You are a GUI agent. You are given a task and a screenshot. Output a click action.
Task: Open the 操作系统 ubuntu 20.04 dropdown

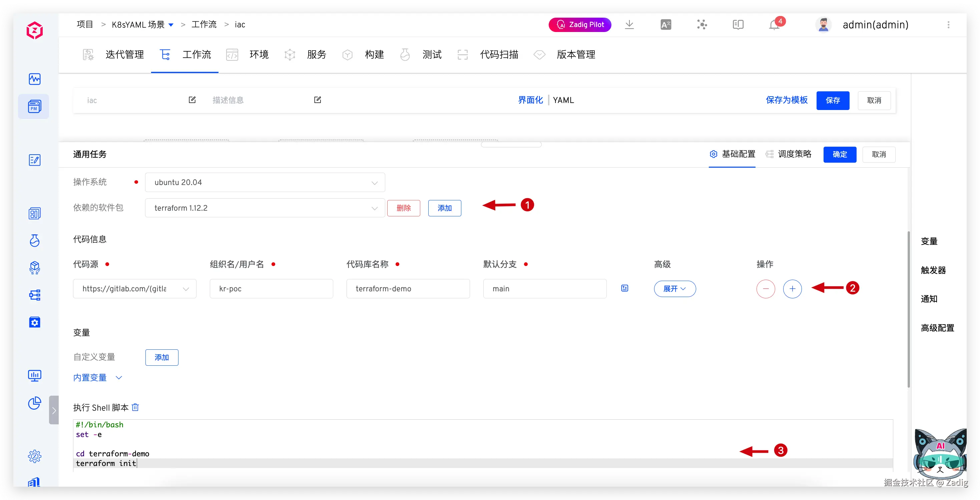(x=265, y=183)
